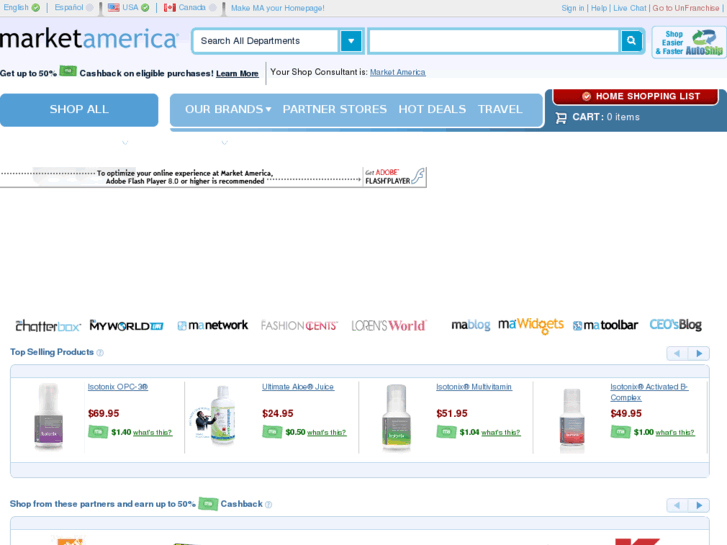Image resolution: width=727 pixels, height=545 pixels.
Task: Click the magnifier search button
Action: click(631, 41)
